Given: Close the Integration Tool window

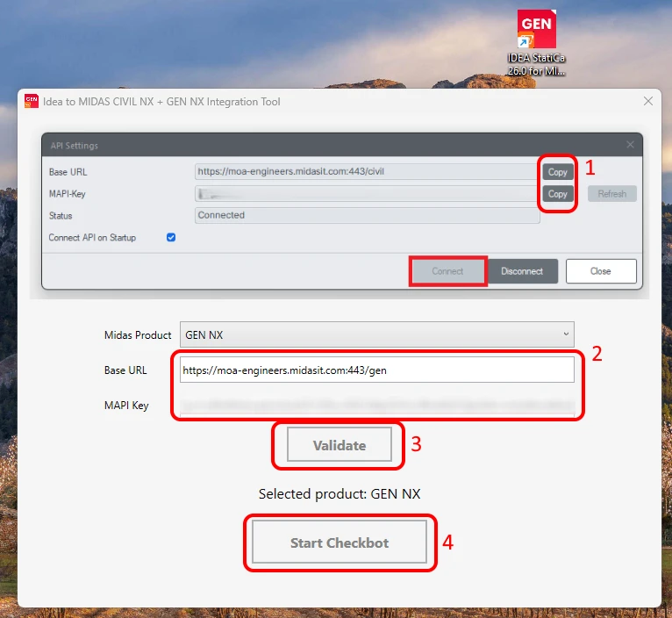Looking at the screenshot, I should pos(648,101).
